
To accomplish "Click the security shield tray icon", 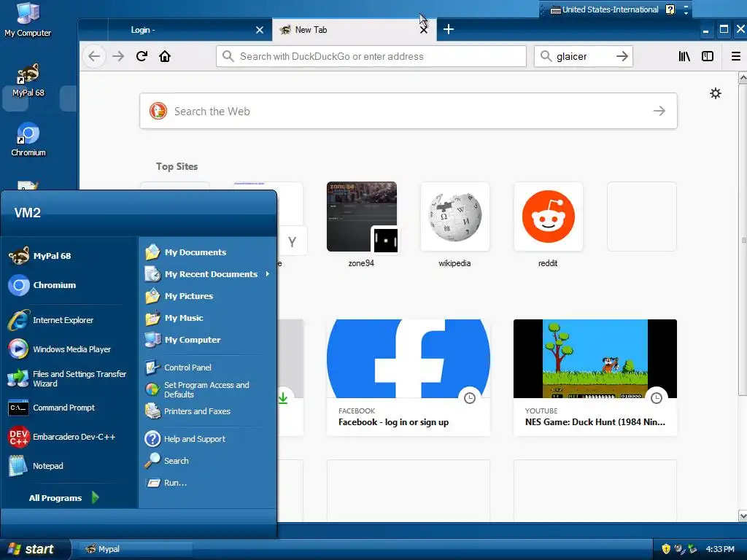I will 666,549.
